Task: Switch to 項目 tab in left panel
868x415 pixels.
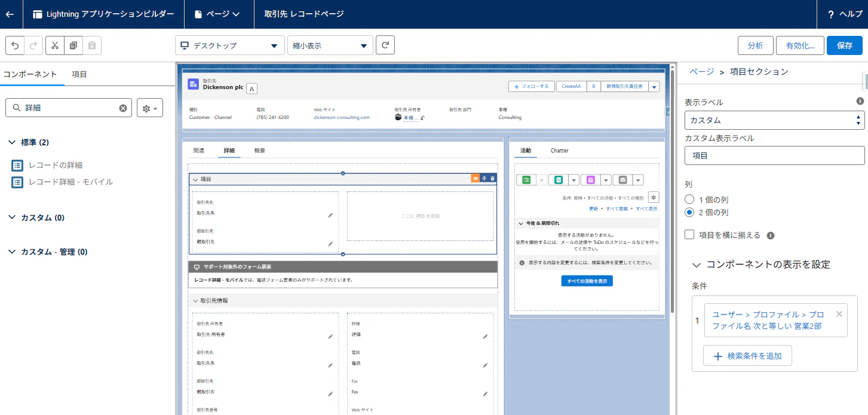Action: 79,74
